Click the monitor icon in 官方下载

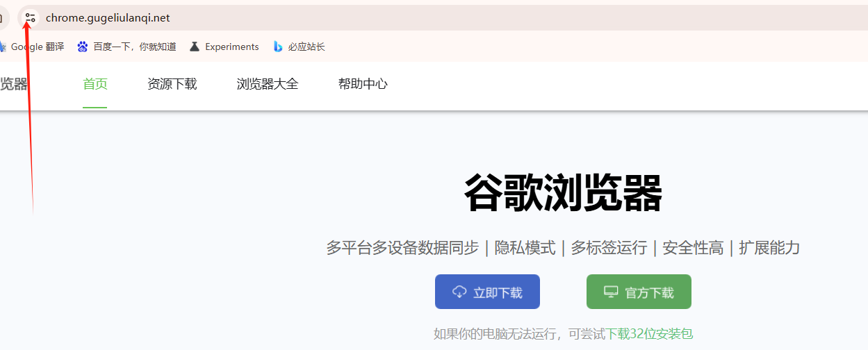611,292
